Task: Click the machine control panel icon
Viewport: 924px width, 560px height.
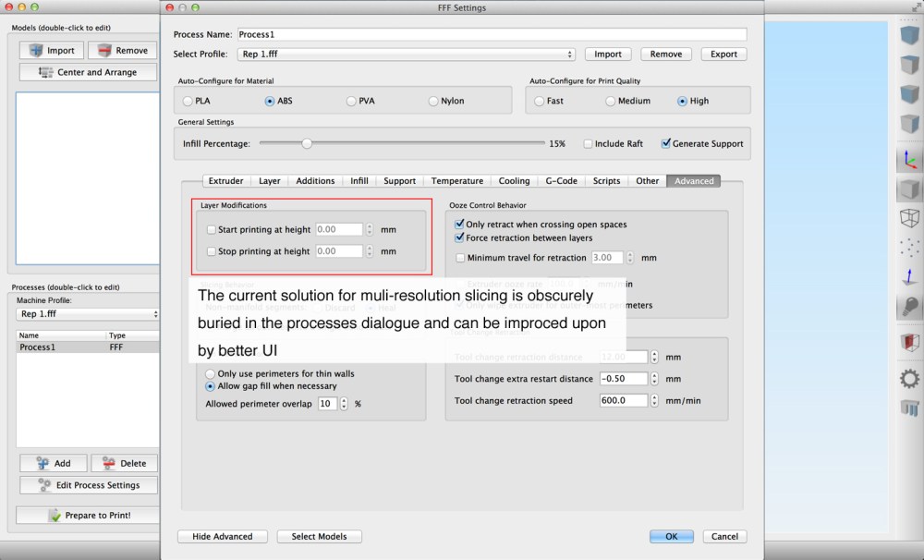Action: point(909,408)
